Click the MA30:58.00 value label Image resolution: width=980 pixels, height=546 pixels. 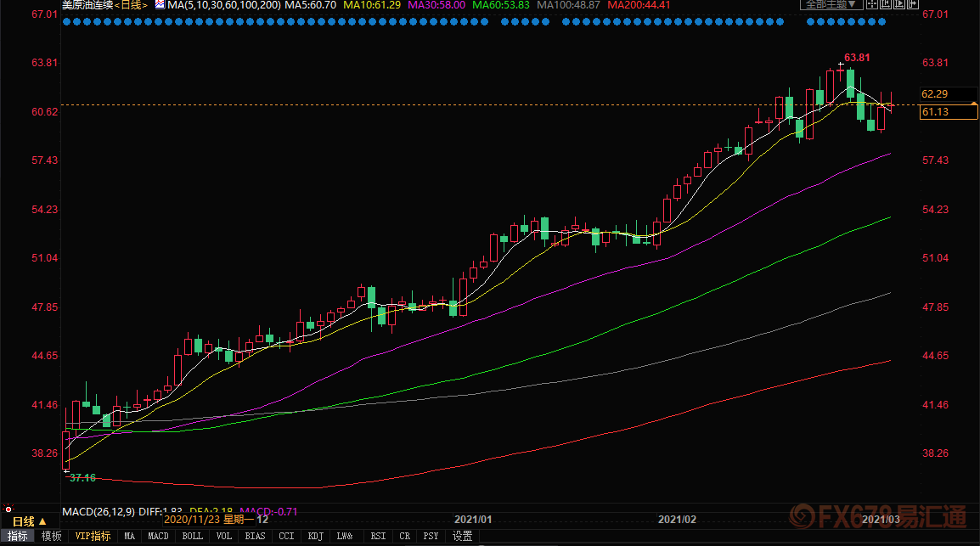point(436,4)
